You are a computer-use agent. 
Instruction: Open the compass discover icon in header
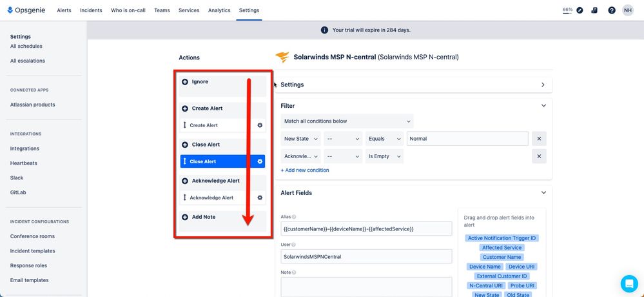[x=580, y=10]
